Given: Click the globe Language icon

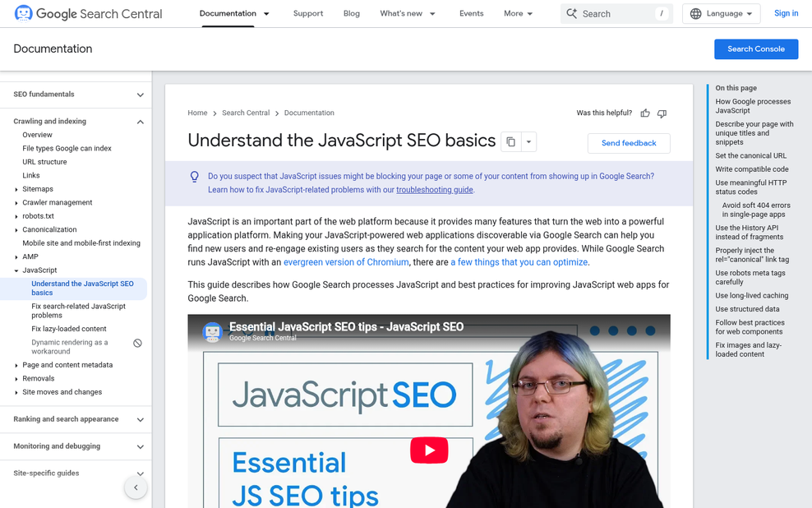Looking at the screenshot, I should [696, 13].
